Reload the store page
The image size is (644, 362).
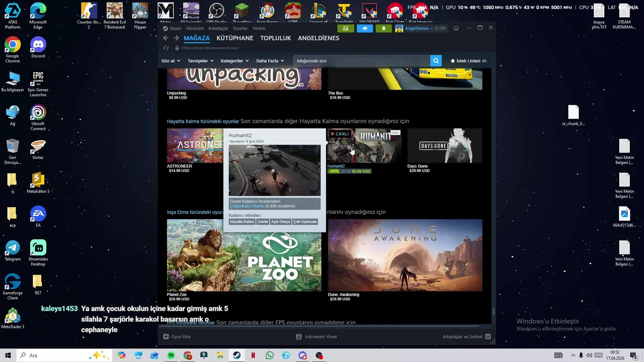click(166, 48)
